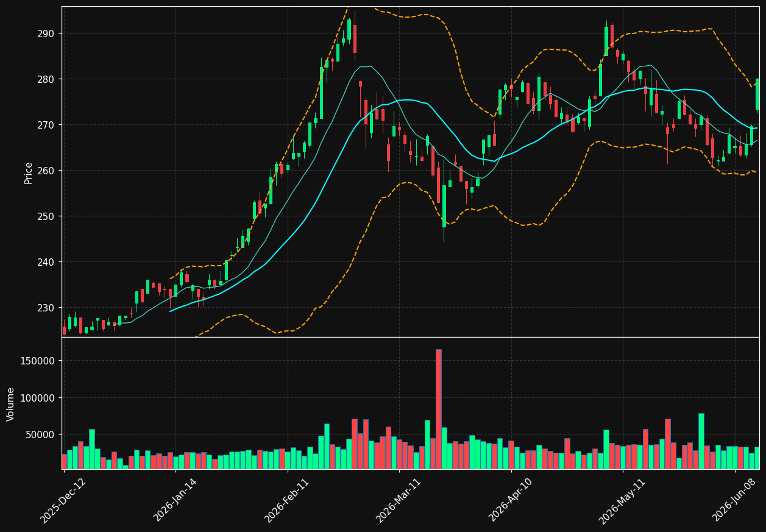The height and width of the screenshot is (532, 766).
Task: Select the tallest red volume bar
Action: tap(438, 409)
